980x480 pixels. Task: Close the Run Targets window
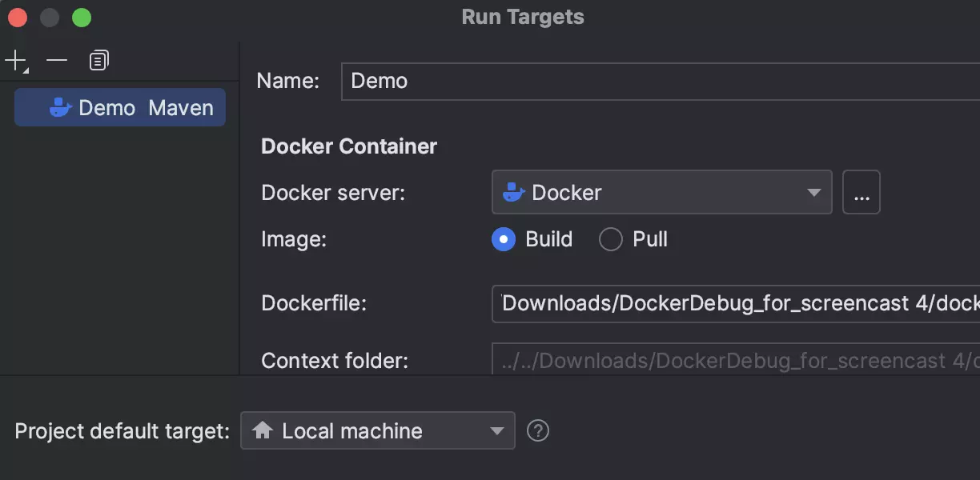tap(18, 18)
